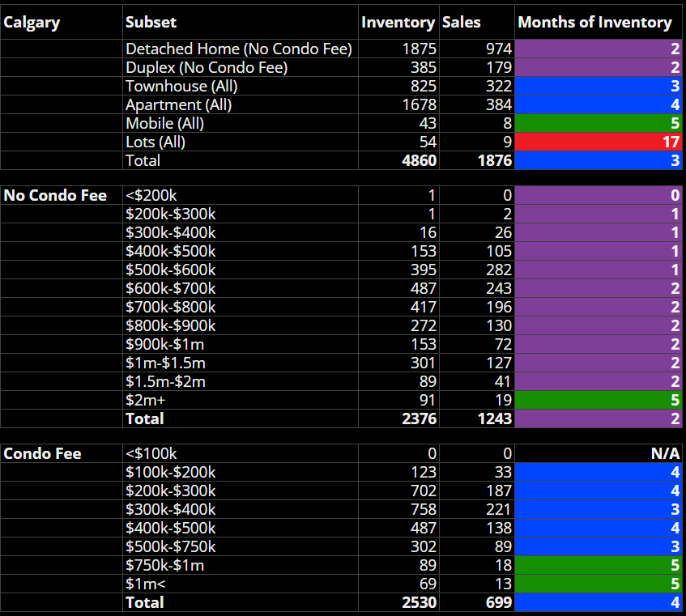The height and width of the screenshot is (616, 686).
Task: Select the blue months cell for Apartment (All)
Action: 599,104
